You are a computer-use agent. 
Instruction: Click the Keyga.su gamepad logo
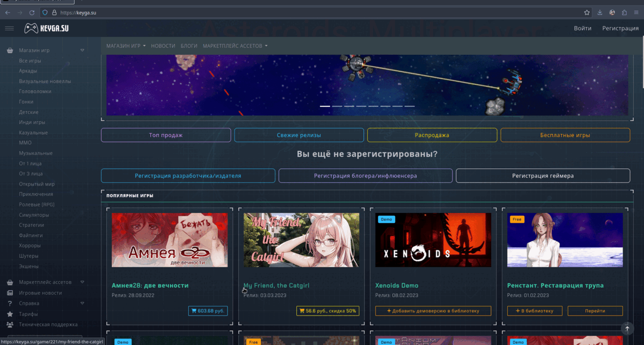point(46,28)
